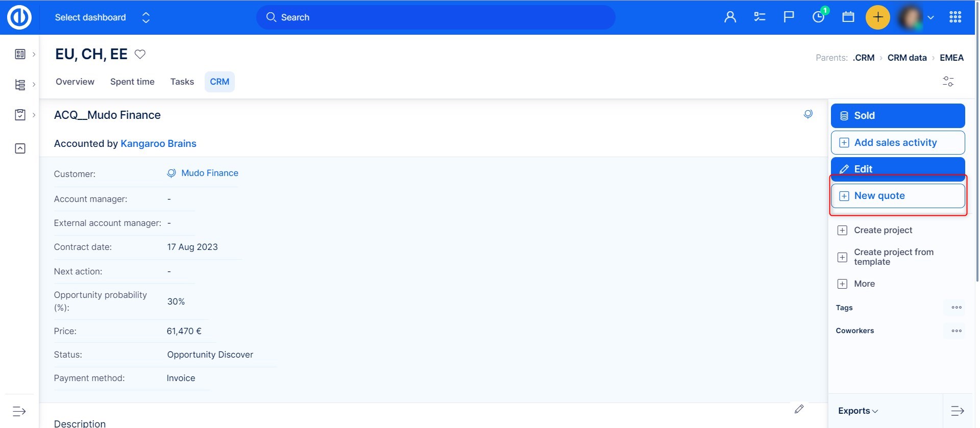Open the Kangaroo Brains link
980x428 pixels.
pos(158,144)
